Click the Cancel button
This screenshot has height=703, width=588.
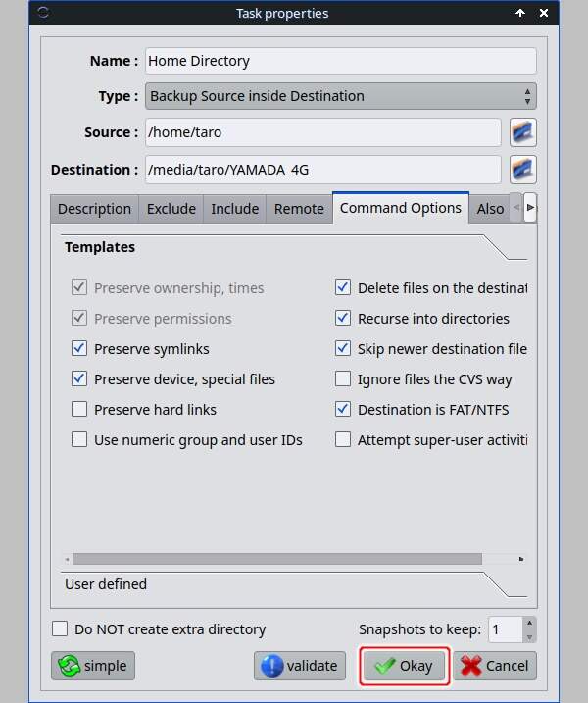[495, 666]
